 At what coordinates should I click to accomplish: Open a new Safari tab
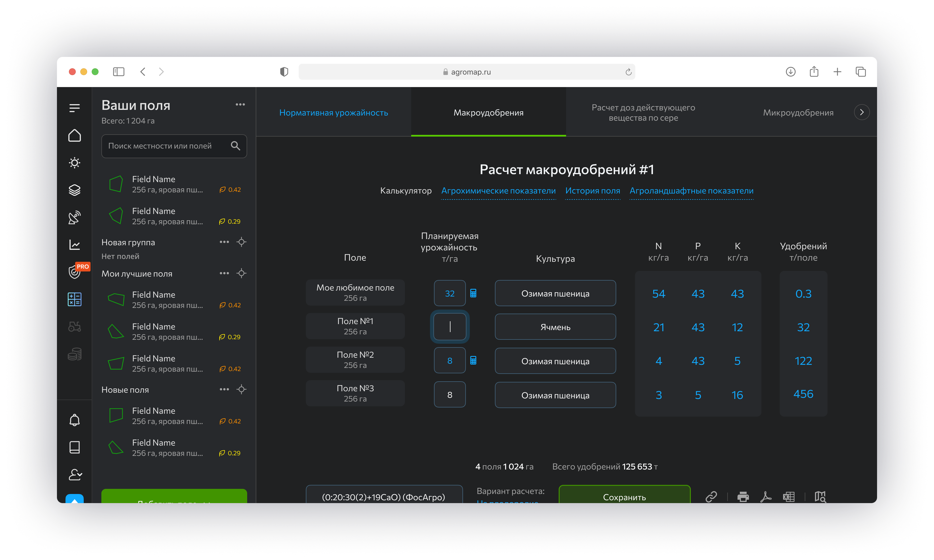pyautogui.click(x=837, y=72)
